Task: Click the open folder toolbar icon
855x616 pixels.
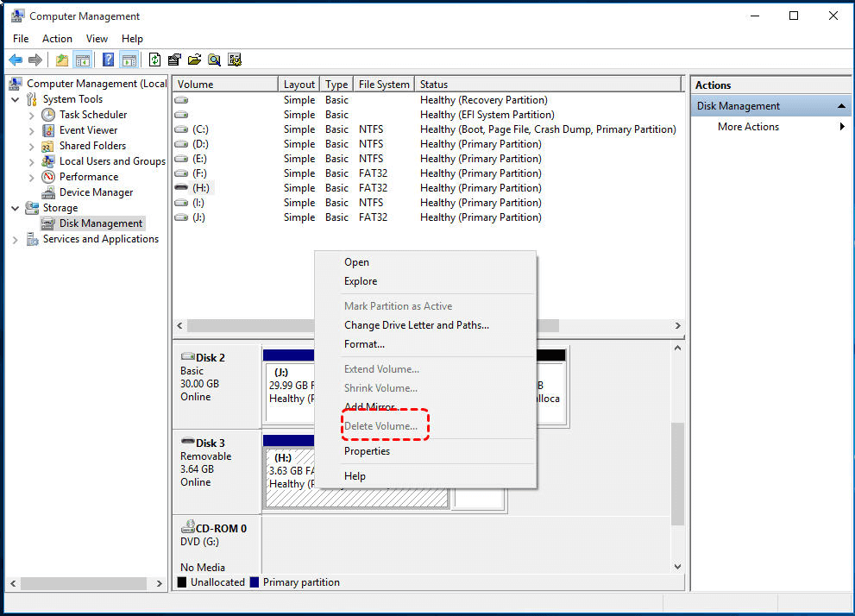Action: [x=195, y=60]
